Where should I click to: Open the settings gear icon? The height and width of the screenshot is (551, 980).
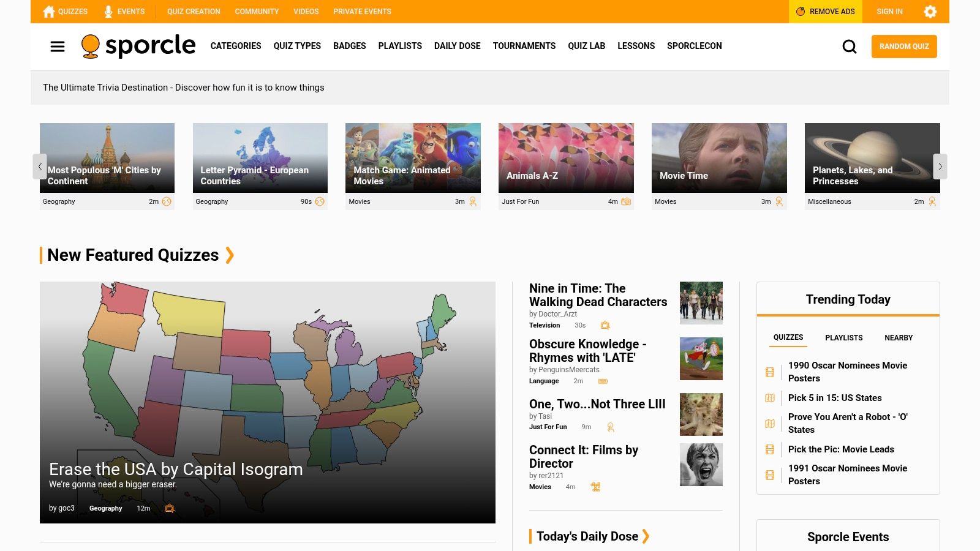coord(930,12)
